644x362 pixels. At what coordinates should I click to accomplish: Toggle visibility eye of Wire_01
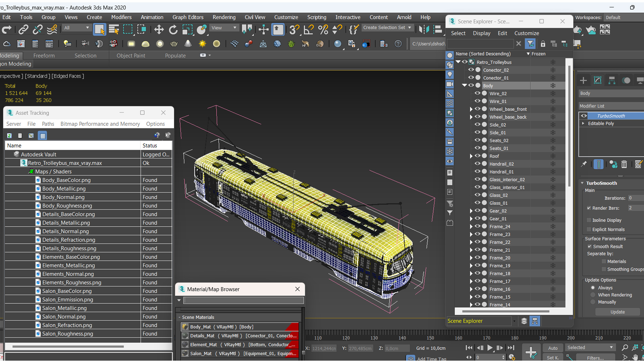(x=477, y=101)
